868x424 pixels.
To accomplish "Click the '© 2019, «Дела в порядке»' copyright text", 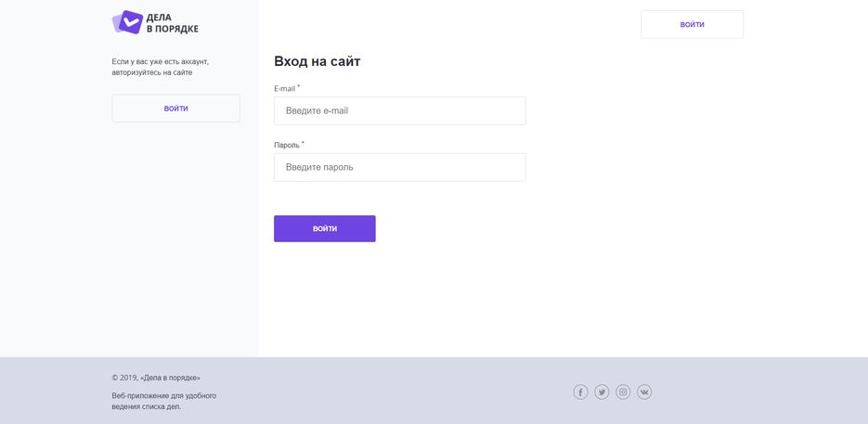I will tap(156, 378).
